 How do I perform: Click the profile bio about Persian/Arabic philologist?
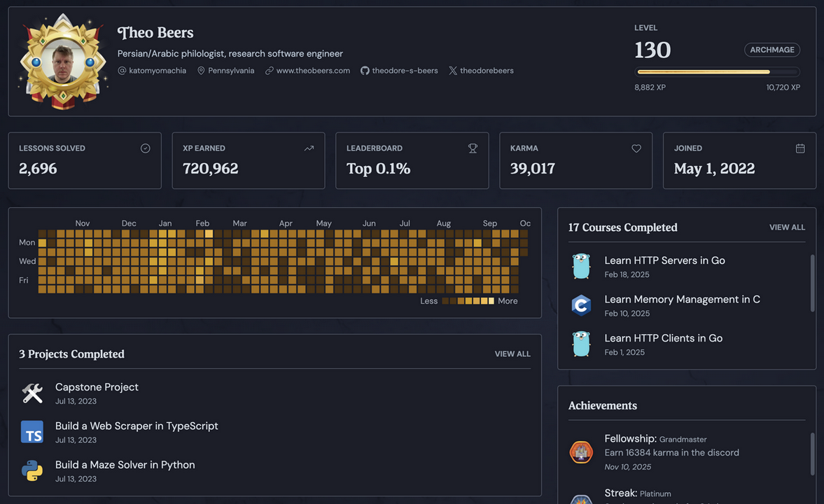click(230, 54)
